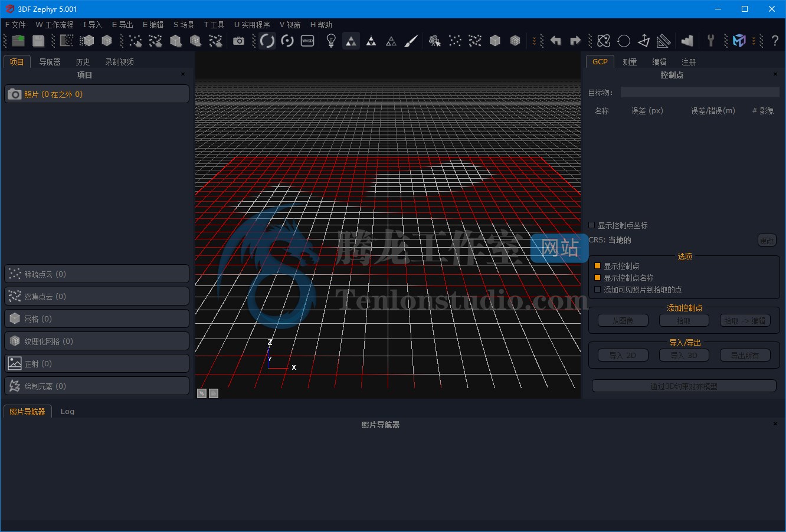The height and width of the screenshot is (532, 786).
Task: Close the 项目 panel
Action: coord(183,74)
